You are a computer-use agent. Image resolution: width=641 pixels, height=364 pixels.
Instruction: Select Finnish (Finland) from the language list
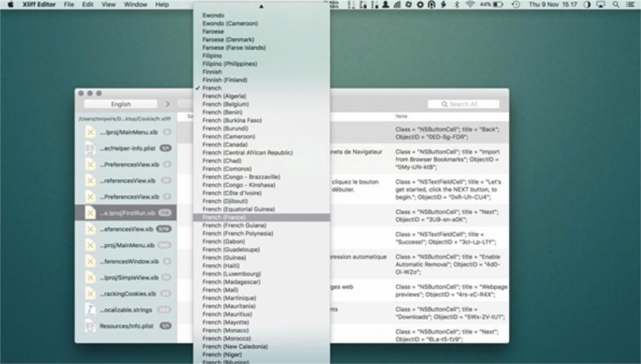(x=262, y=80)
